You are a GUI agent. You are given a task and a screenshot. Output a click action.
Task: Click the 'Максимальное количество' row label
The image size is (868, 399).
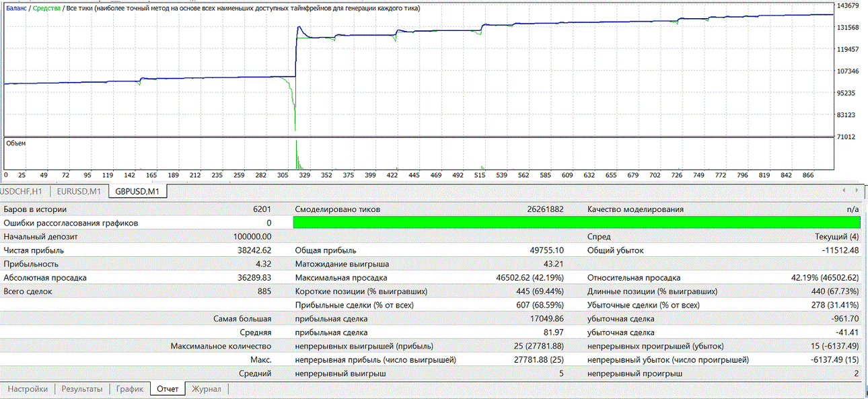tap(221, 346)
